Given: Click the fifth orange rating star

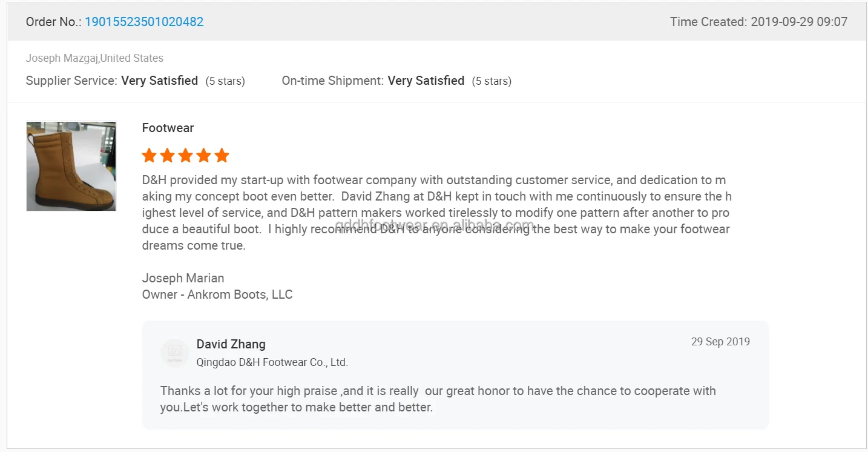Looking at the screenshot, I should [222, 156].
